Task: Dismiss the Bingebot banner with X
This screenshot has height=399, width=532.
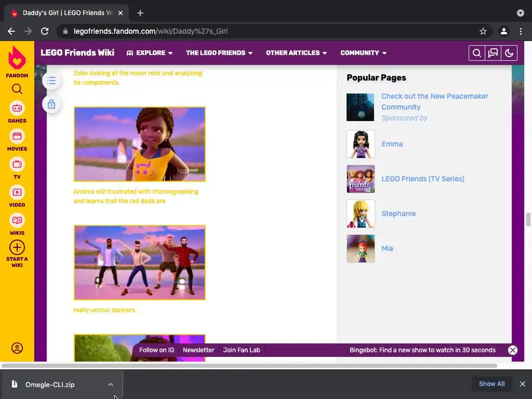Action: [513, 350]
